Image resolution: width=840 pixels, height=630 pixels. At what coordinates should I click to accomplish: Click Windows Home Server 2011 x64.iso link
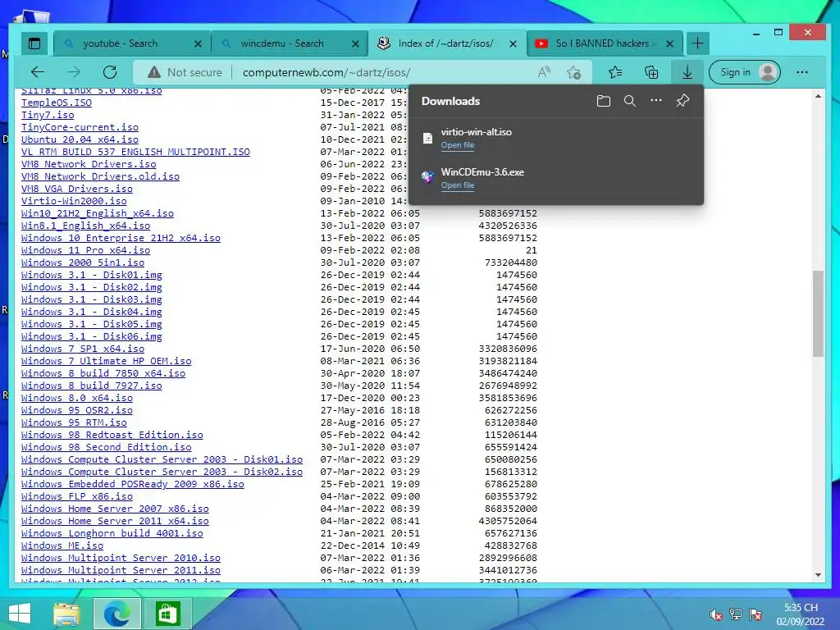click(115, 522)
